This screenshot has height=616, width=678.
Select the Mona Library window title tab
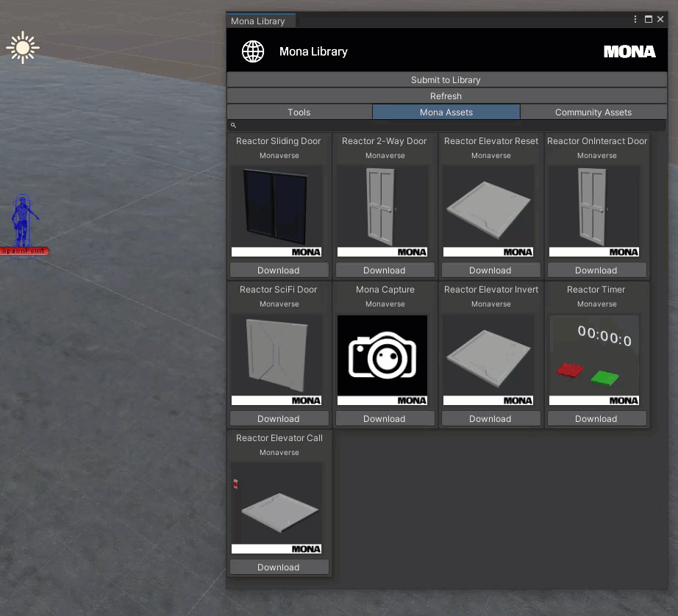(258, 21)
